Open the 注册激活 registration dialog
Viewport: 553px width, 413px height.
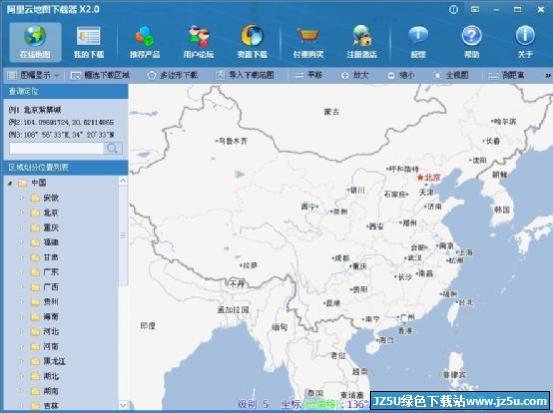point(361,42)
